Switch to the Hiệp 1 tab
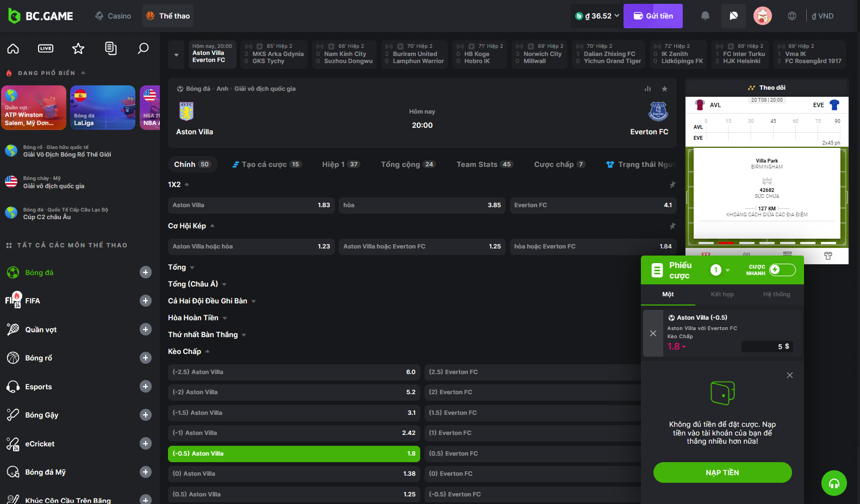Screen dimensions: 860x504 pos(341,164)
